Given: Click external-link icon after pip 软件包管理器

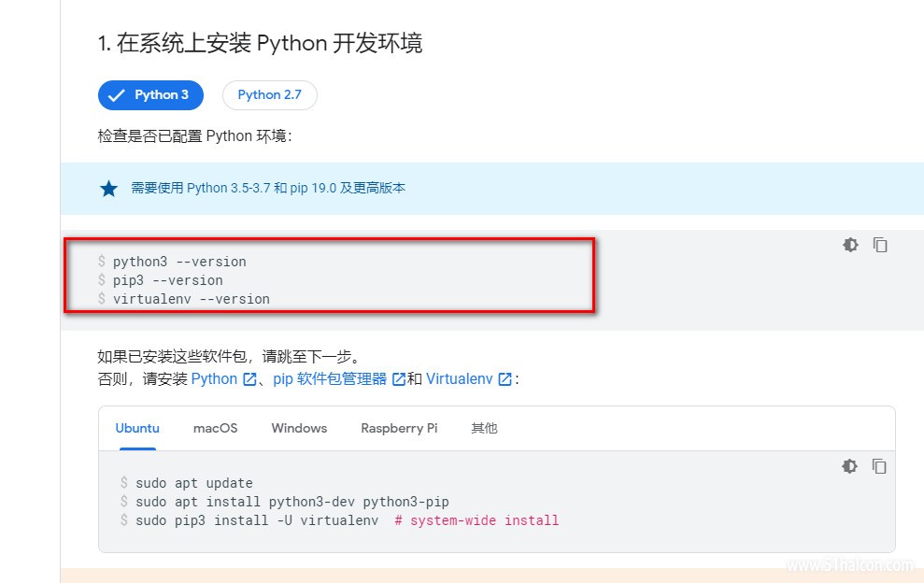Looking at the screenshot, I should [x=399, y=379].
